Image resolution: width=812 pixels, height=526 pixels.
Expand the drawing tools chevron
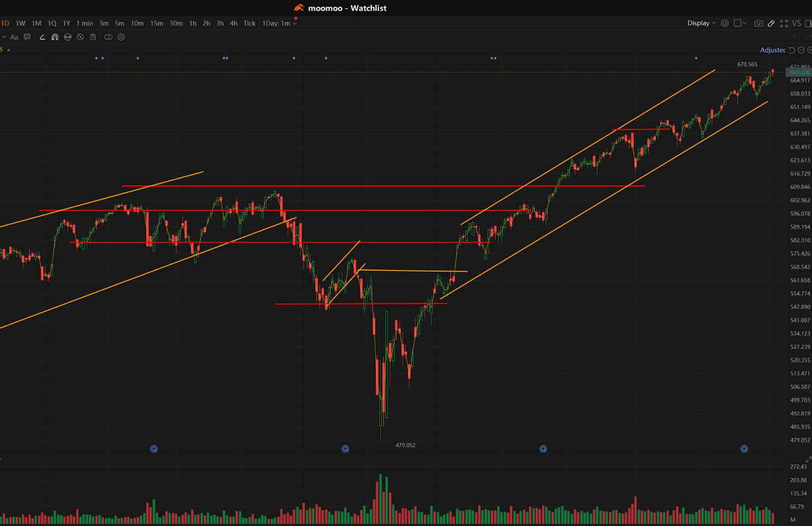[4, 37]
